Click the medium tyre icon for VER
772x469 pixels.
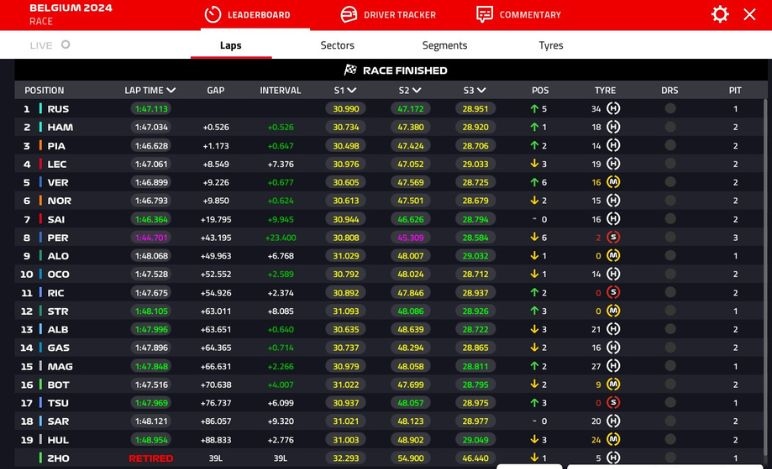point(613,182)
